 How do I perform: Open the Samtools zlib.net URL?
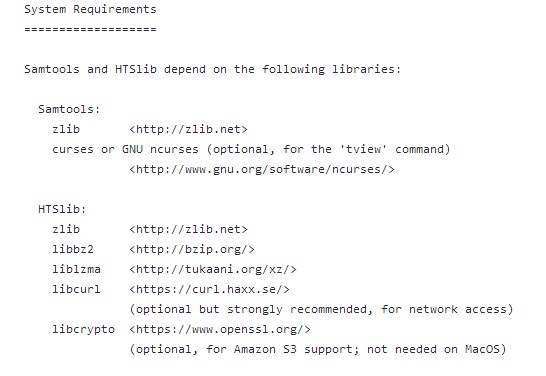[188, 130]
